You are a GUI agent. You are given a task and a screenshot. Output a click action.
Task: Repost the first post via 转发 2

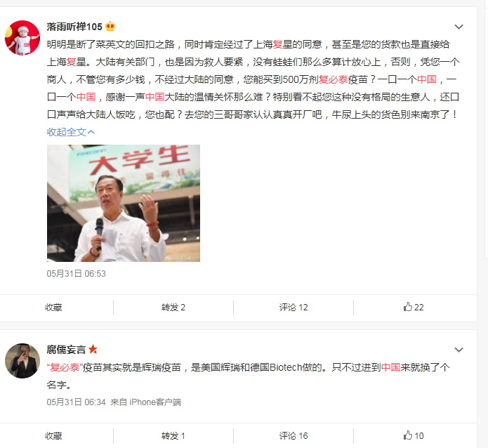pos(173,308)
